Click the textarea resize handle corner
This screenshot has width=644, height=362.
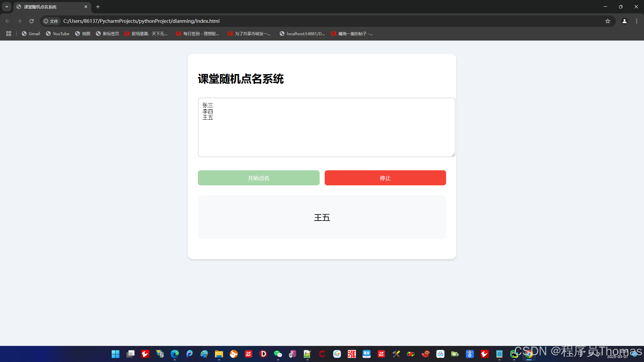(x=453, y=155)
